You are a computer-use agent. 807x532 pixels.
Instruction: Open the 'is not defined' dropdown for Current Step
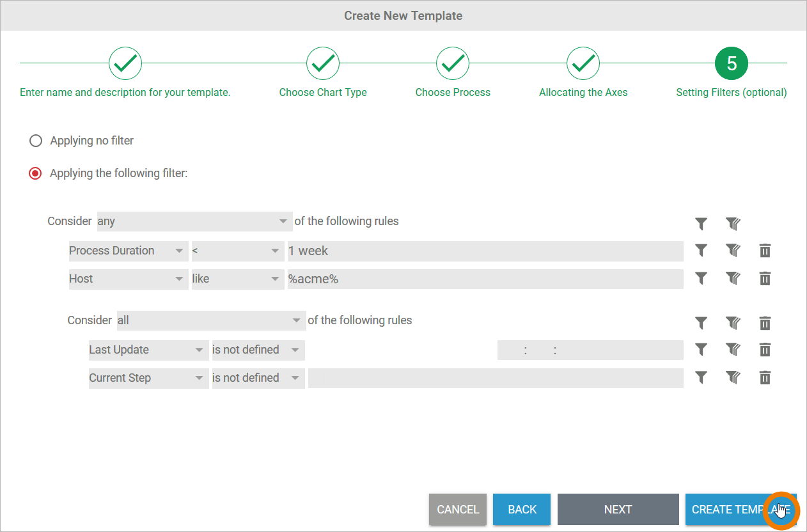coord(258,378)
